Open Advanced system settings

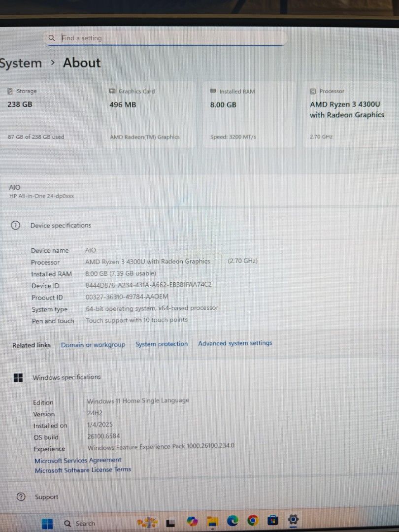pyautogui.click(x=235, y=343)
